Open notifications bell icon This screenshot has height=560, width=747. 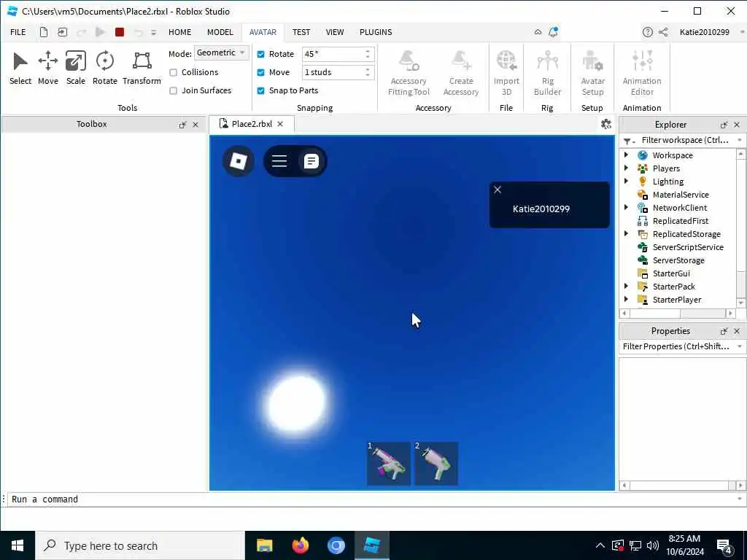point(553,32)
